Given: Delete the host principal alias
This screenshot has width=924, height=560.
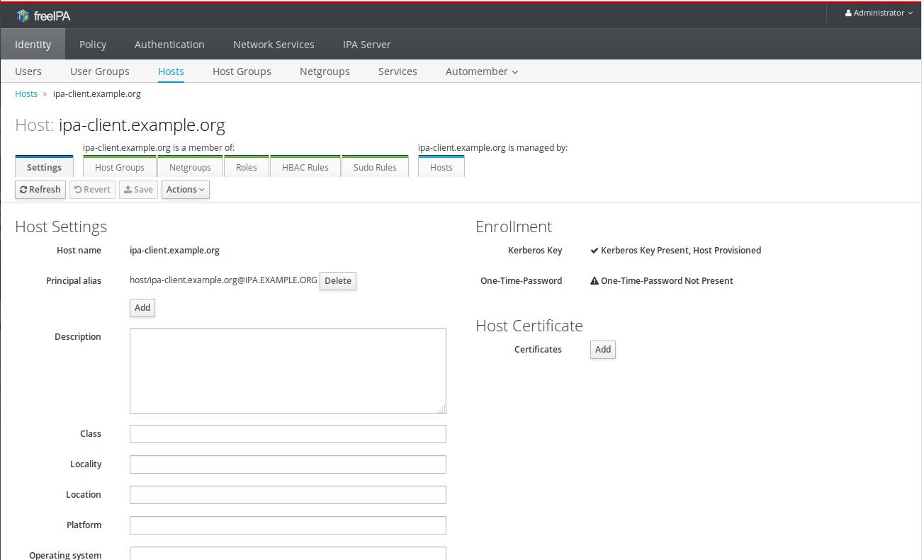Looking at the screenshot, I should click(338, 281).
